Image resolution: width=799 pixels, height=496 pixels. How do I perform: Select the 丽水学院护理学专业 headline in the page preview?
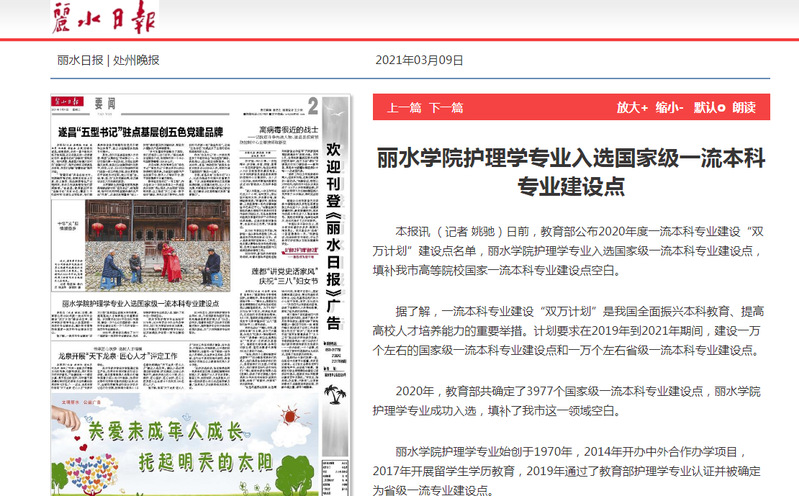(141, 301)
